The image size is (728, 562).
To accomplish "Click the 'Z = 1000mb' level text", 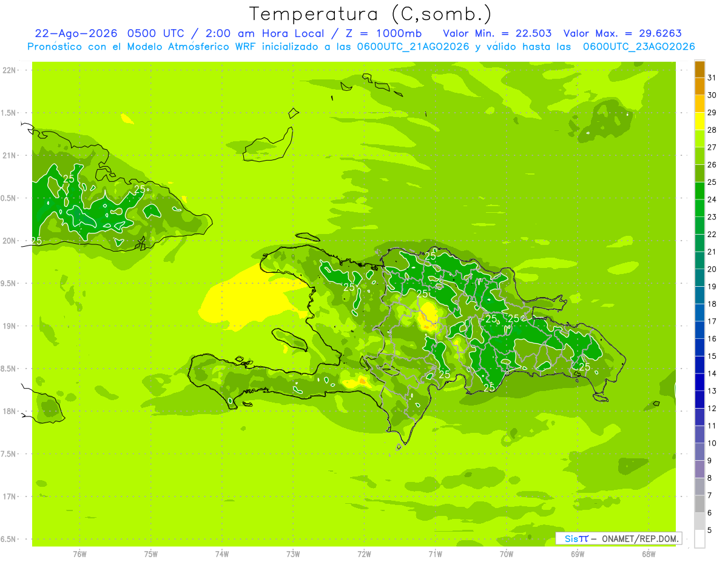I will coord(383,33).
